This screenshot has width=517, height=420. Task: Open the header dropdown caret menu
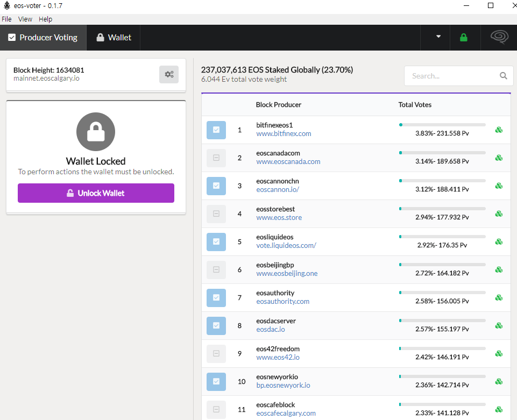(x=438, y=37)
